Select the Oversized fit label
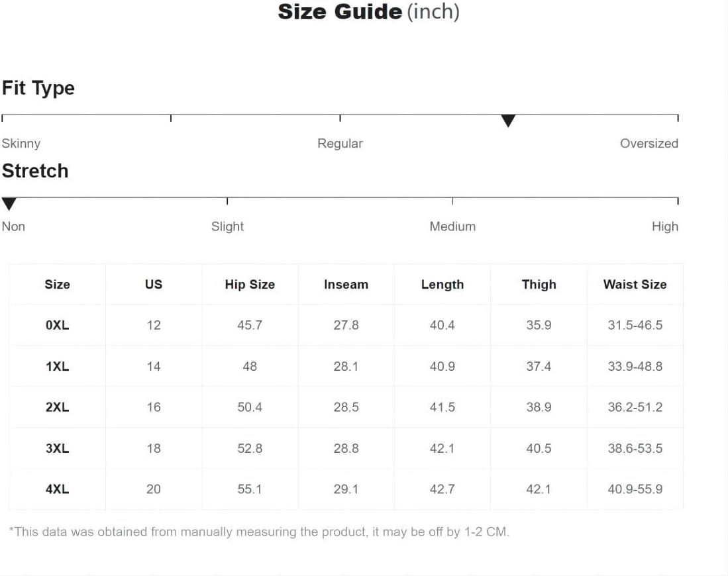This screenshot has width=728, height=576. point(649,144)
